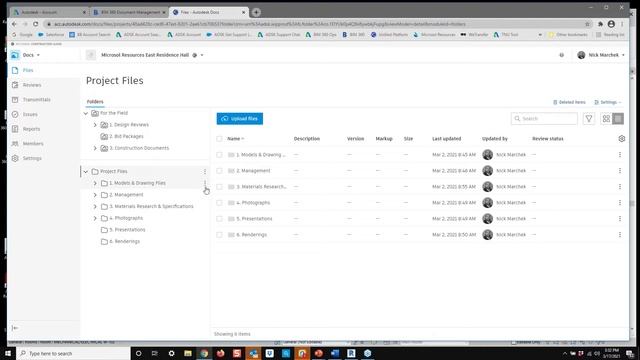Open the Settings menu above file list

tap(608, 102)
